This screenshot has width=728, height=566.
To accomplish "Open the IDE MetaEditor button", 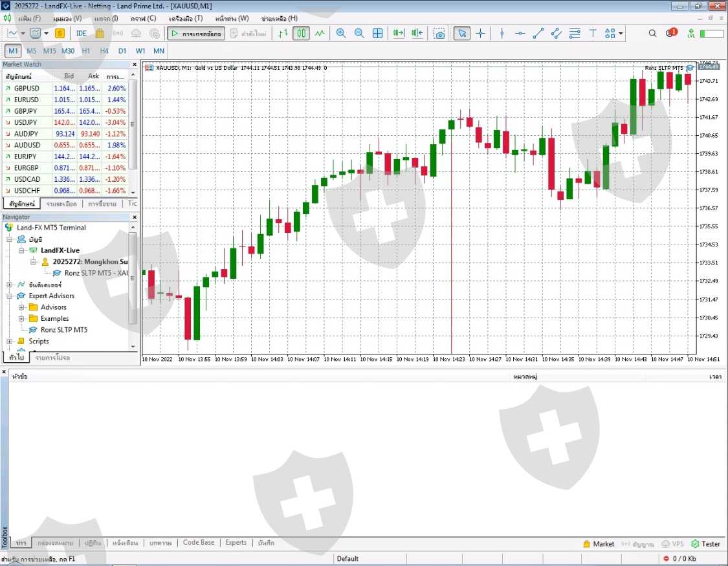I will [x=81, y=34].
